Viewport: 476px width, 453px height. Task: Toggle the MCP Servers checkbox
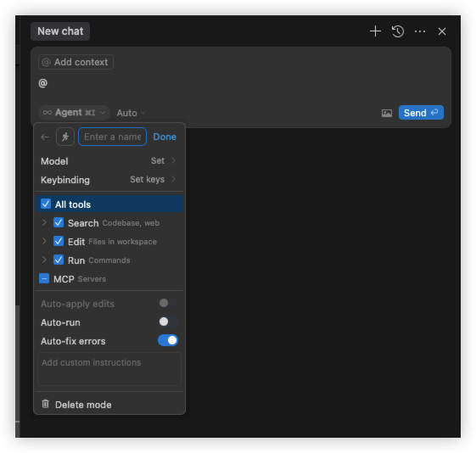coord(44,278)
